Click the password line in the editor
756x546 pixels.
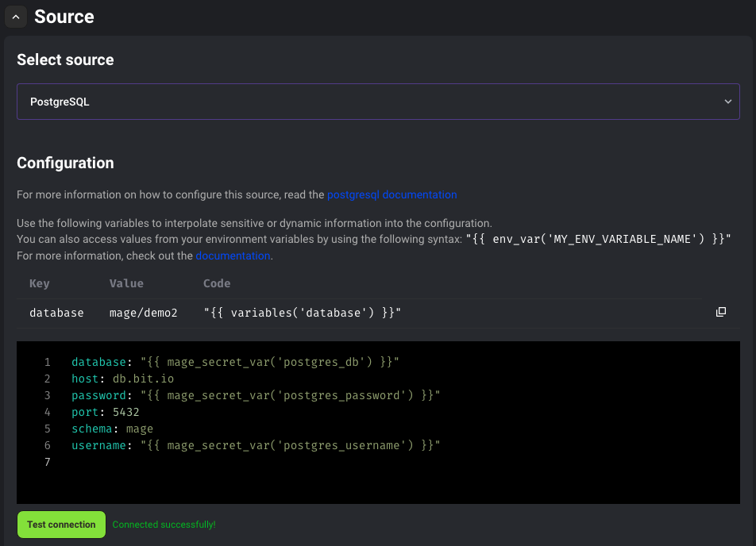(255, 395)
